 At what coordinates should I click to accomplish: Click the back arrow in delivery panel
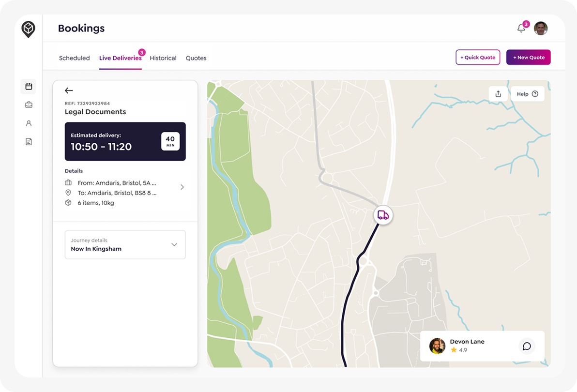[69, 90]
